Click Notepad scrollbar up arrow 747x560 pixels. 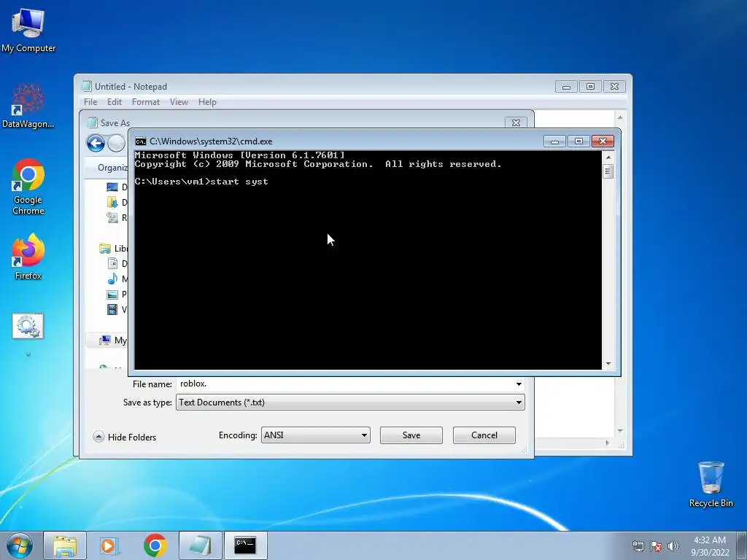(x=620, y=117)
